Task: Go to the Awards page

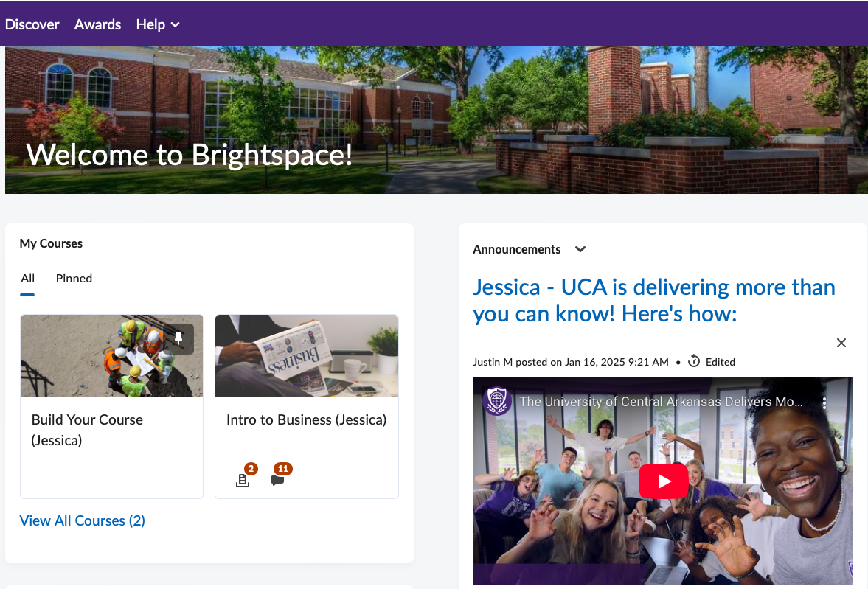Action: click(x=97, y=24)
